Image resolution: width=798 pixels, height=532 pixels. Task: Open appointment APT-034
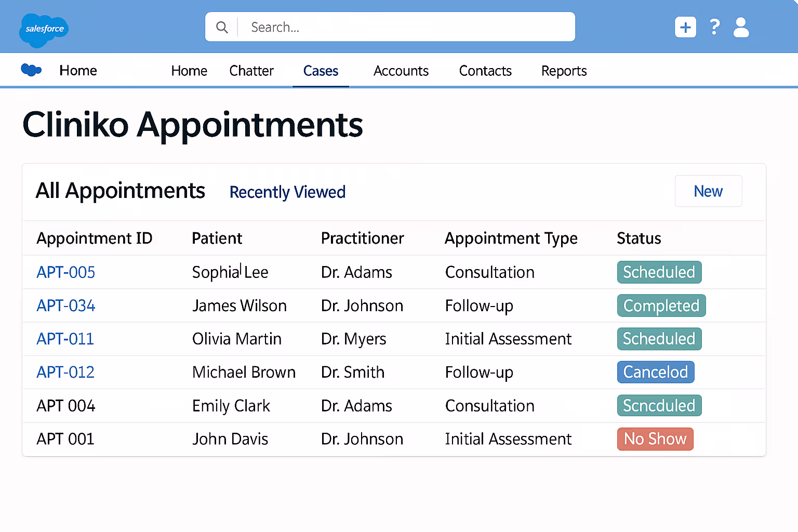click(x=66, y=305)
